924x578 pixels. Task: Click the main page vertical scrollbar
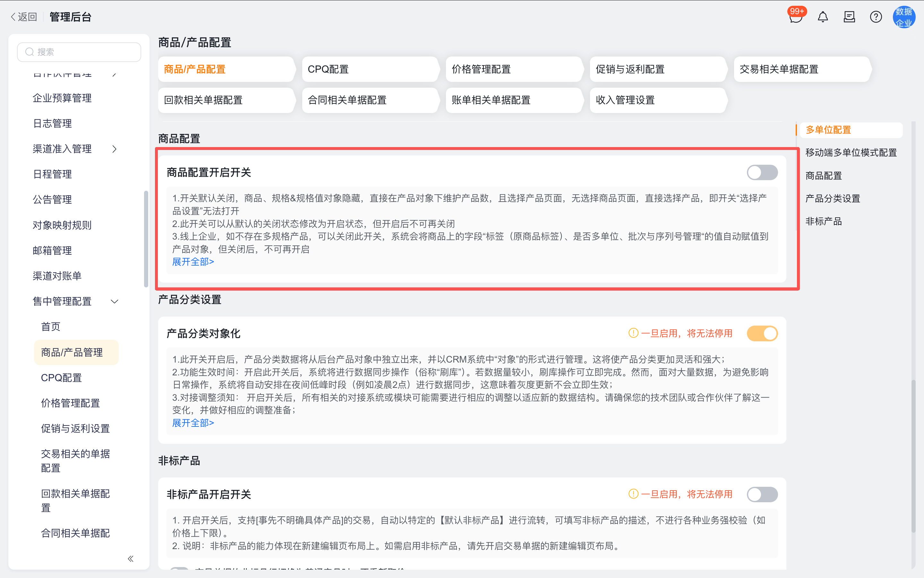[913, 456]
